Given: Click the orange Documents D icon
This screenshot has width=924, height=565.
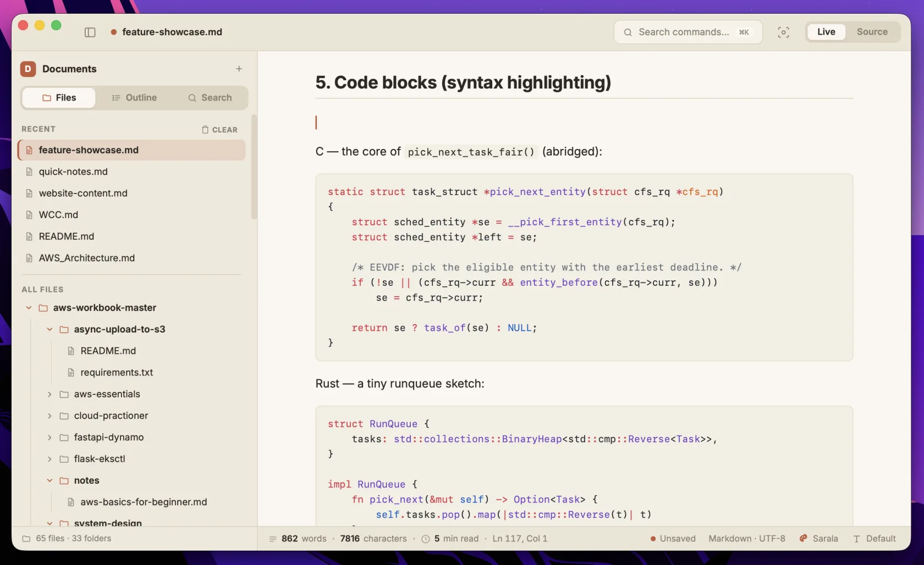Looking at the screenshot, I should tap(28, 69).
